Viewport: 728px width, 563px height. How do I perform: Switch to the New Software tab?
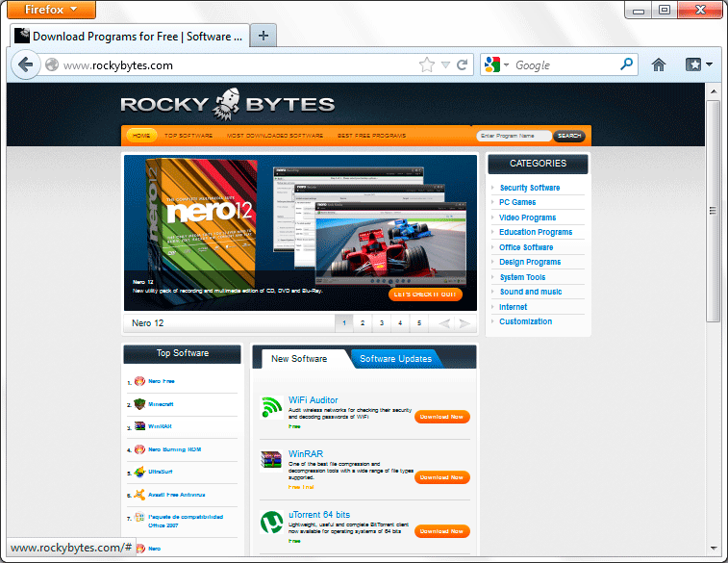300,359
